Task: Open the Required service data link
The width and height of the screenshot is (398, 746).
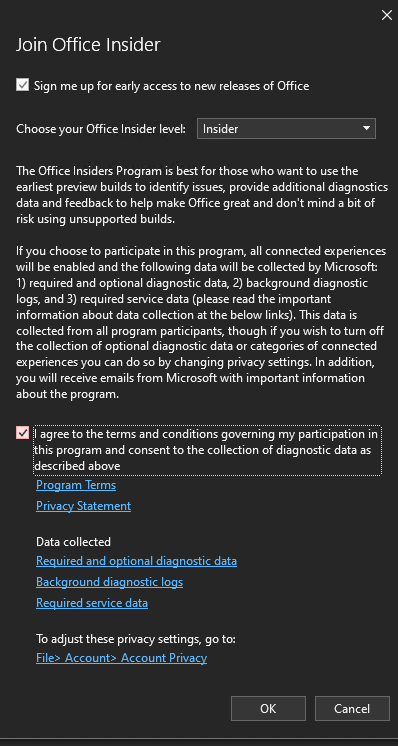Action: [92, 603]
